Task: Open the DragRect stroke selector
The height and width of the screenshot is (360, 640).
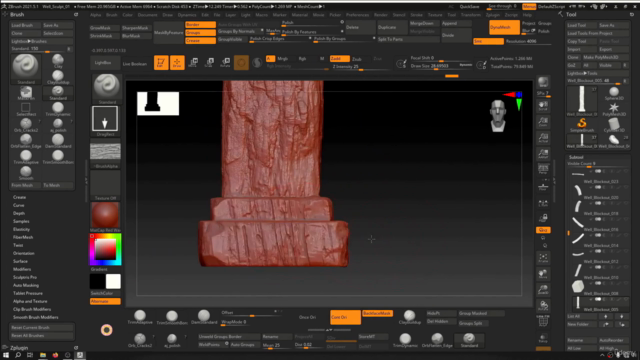Action: click(x=105, y=120)
